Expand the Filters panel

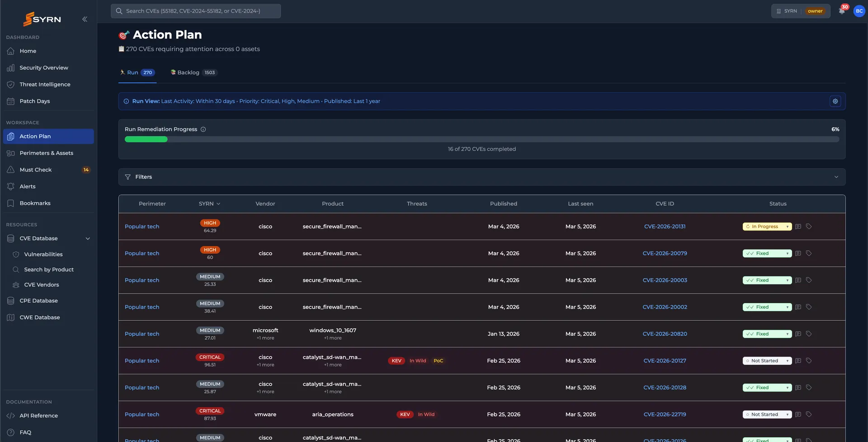(x=482, y=177)
